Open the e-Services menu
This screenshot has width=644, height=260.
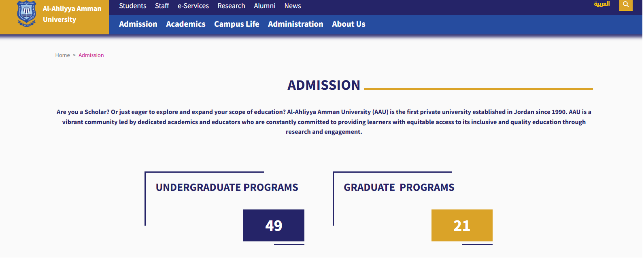click(x=193, y=6)
